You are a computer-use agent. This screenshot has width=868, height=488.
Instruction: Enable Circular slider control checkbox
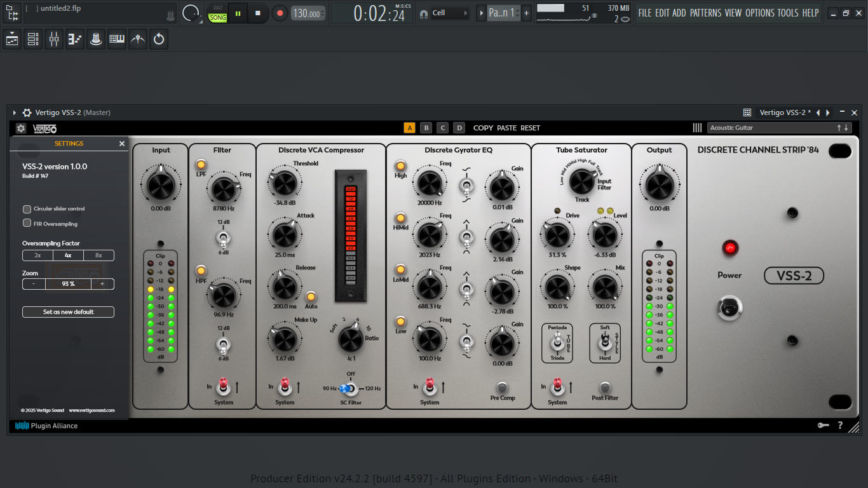(x=27, y=208)
